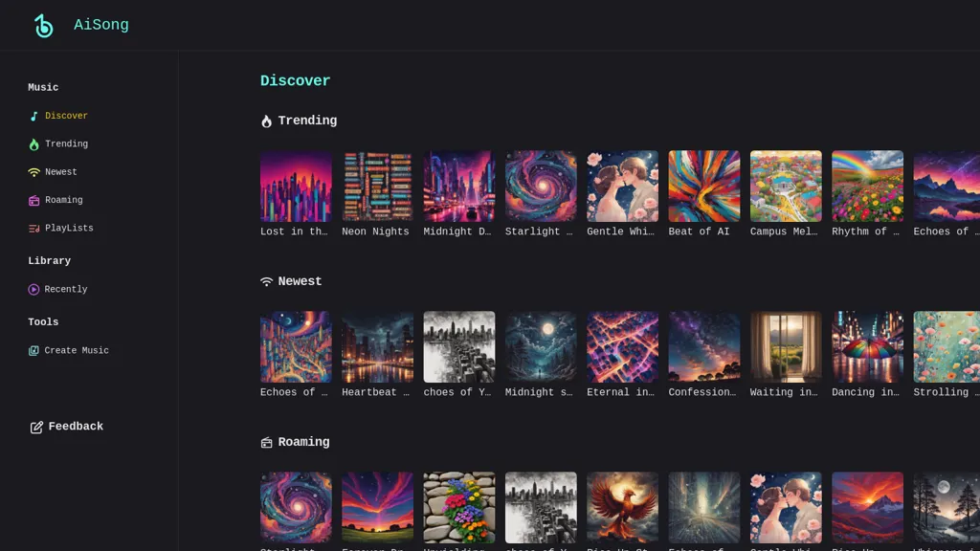
Task: Open the Discover page in sidebar
Action: 66,116
